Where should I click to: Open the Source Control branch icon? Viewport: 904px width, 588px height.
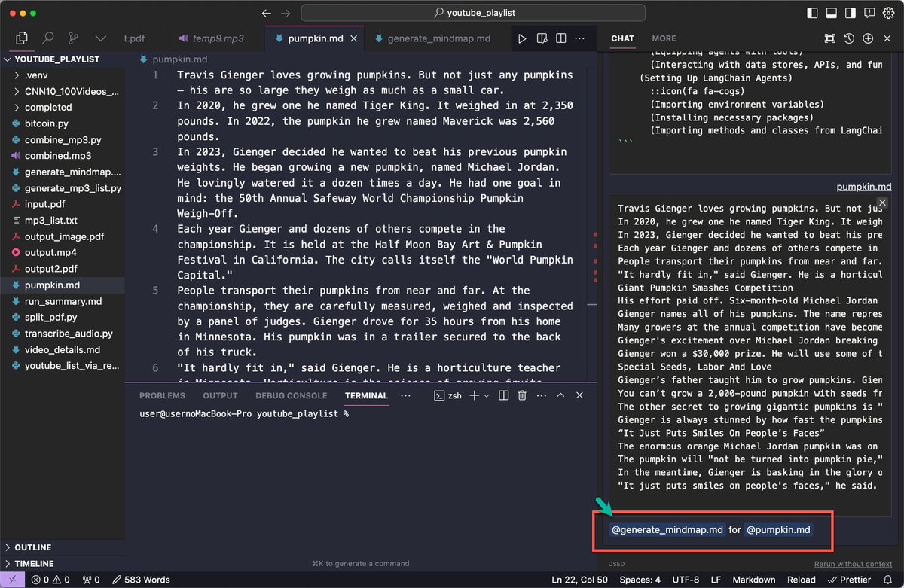(x=74, y=38)
